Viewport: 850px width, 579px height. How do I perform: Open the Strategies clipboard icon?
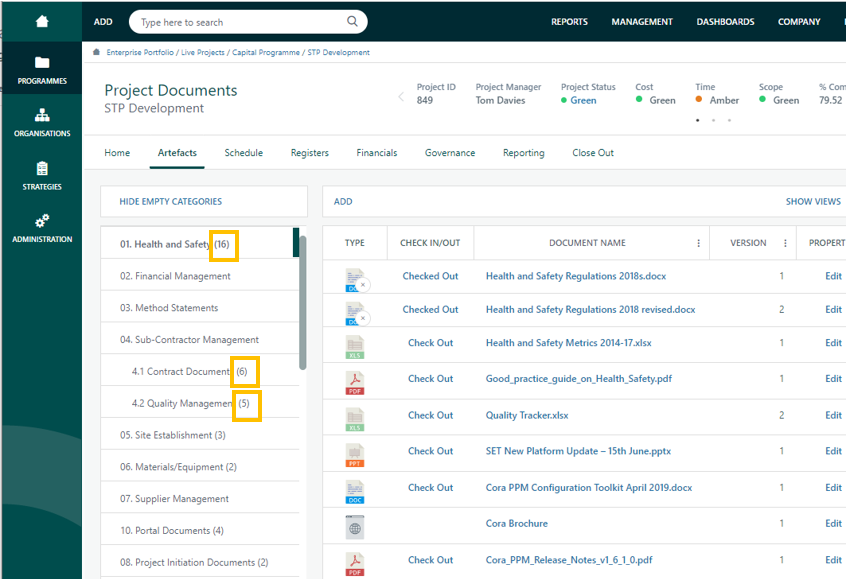pos(42,168)
